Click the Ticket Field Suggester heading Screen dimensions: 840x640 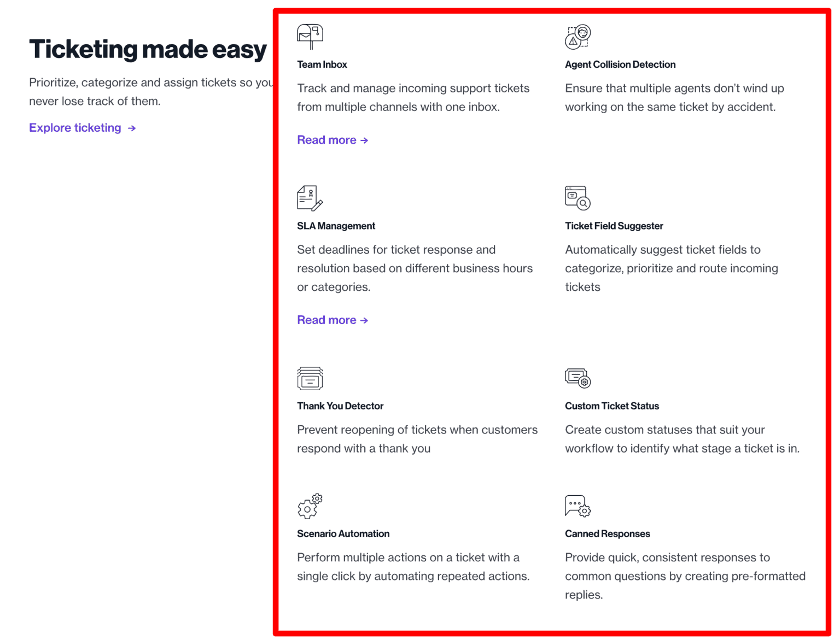click(614, 226)
